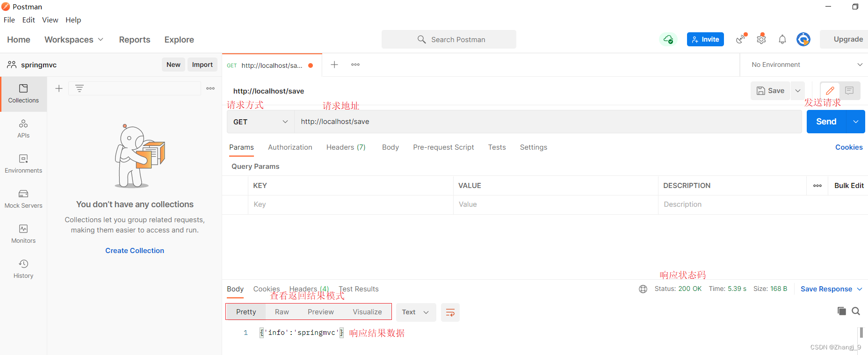Click the springmvc workspace team icon
Screen dimensions: 868x355
pyautogui.click(x=12, y=65)
